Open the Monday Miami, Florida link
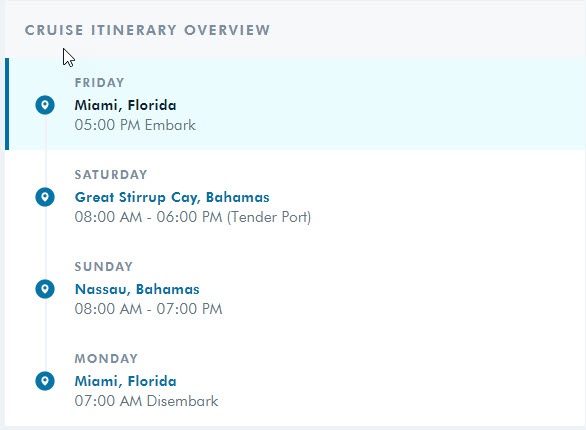Image resolution: width=586 pixels, height=430 pixels. pos(126,381)
